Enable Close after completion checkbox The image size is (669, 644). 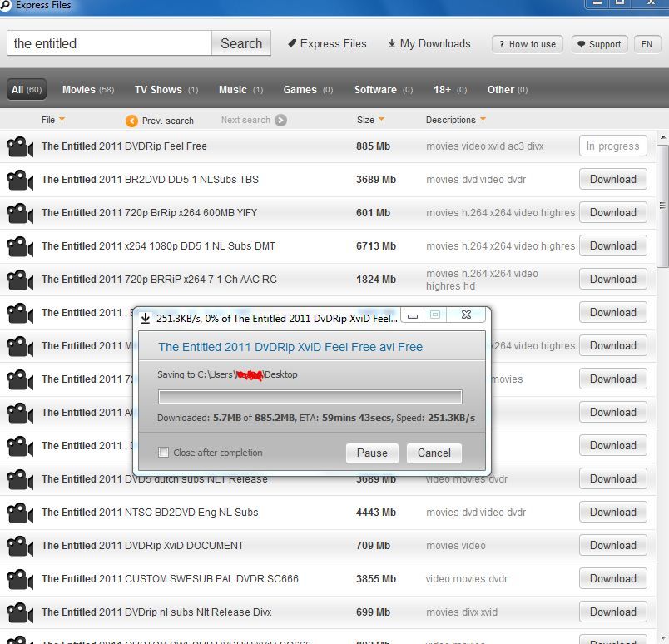point(164,453)
